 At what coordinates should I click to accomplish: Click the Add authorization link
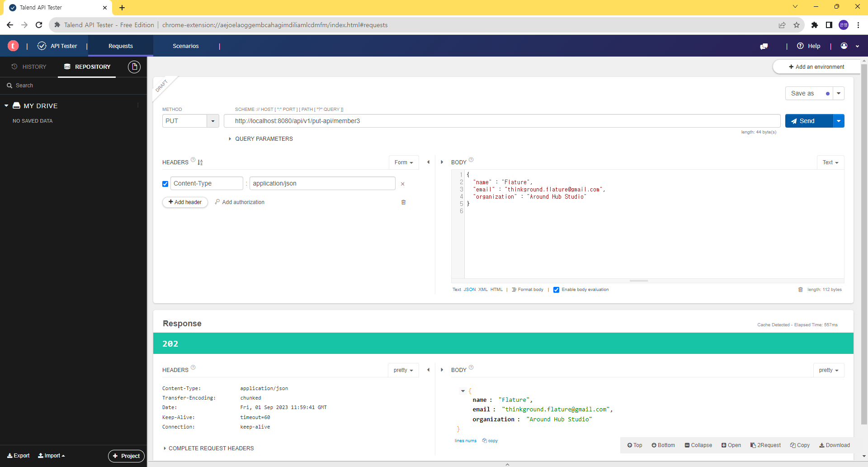coord(240,202)
